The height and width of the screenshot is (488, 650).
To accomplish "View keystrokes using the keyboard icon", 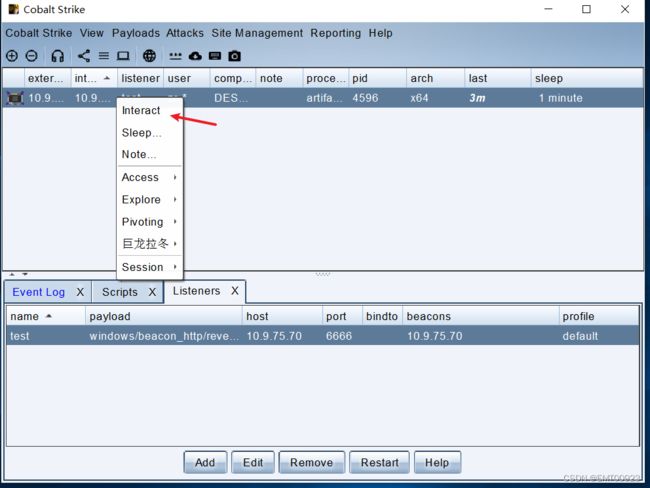I will pos(215,56).
